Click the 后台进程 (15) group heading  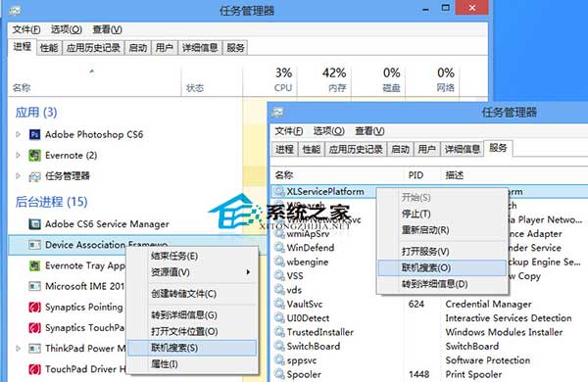(x=51, y=202)
